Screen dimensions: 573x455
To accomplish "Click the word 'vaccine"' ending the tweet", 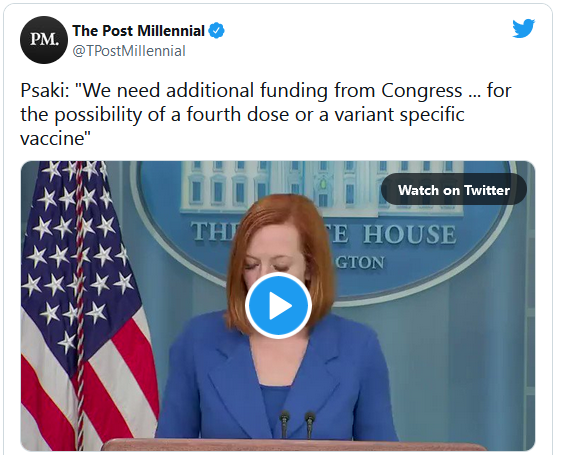I will [55, 139].
